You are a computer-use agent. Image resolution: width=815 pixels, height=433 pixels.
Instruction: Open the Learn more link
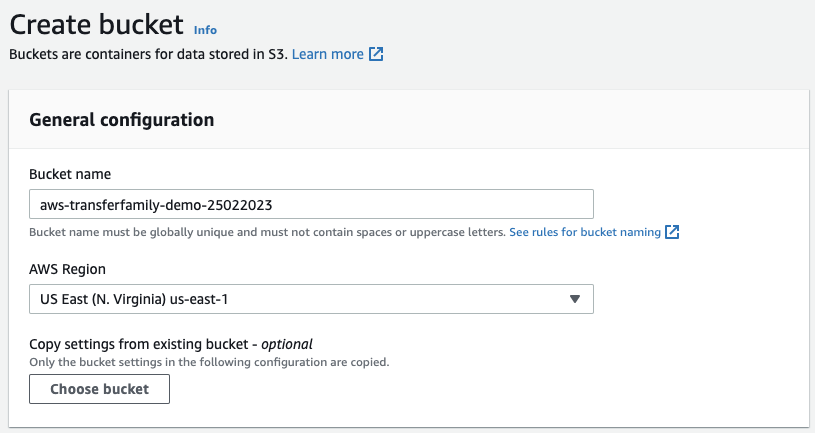click(x=327, y=54)
